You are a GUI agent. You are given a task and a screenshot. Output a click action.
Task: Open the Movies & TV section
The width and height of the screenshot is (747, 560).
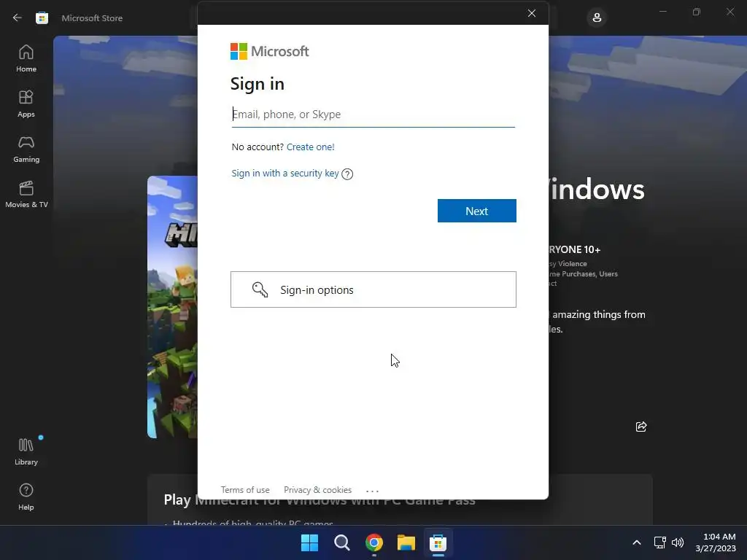click(x=26, y=194)
